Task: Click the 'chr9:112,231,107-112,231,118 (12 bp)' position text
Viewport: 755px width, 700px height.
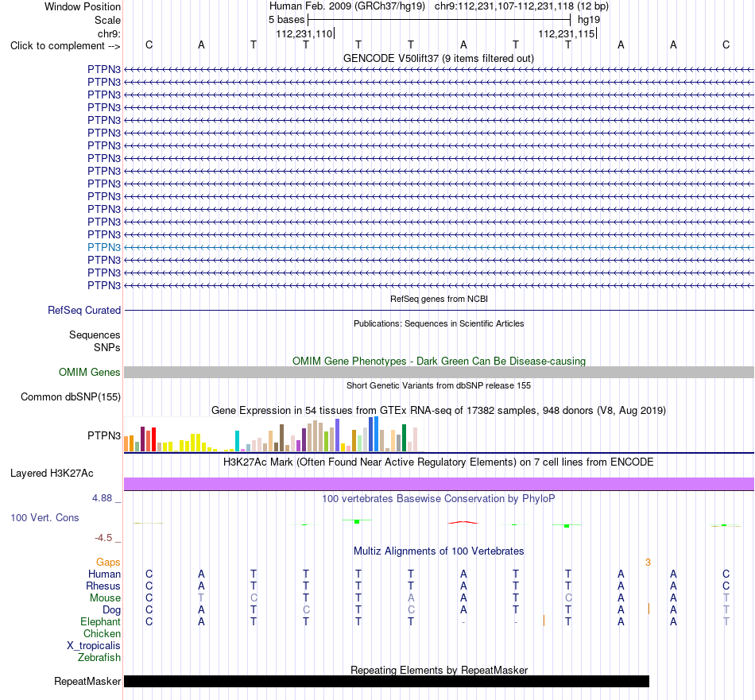Action: (x=521, y=6)
